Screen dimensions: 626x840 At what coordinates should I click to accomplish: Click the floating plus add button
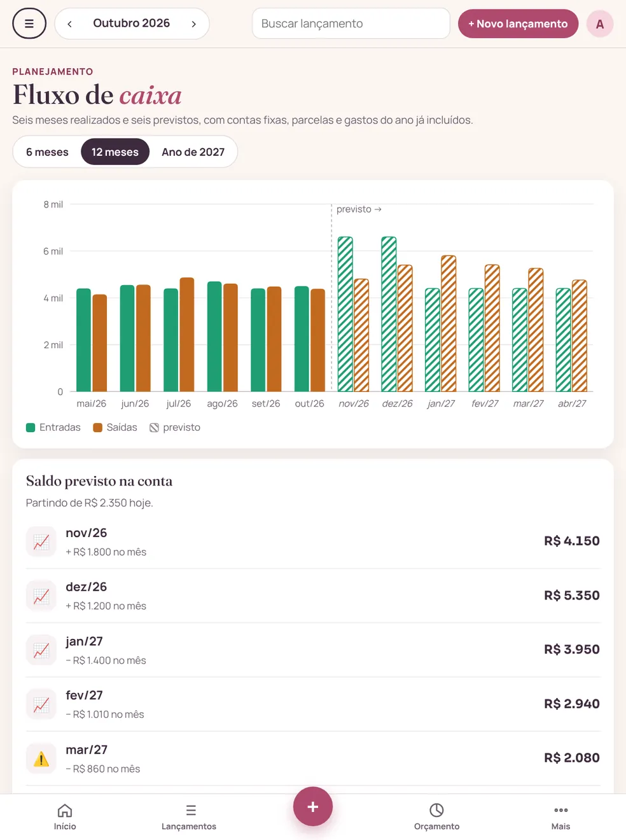coord(312,806)
